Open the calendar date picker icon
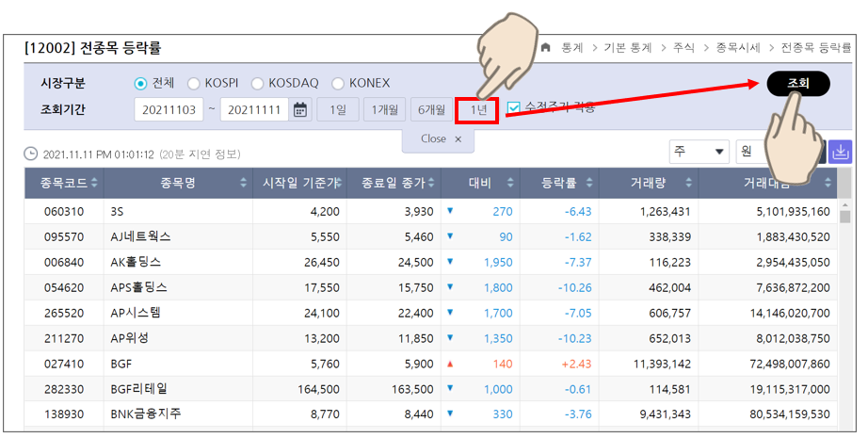Image resolution: width=868 pixels, height=438 pixels. [300, 109]
